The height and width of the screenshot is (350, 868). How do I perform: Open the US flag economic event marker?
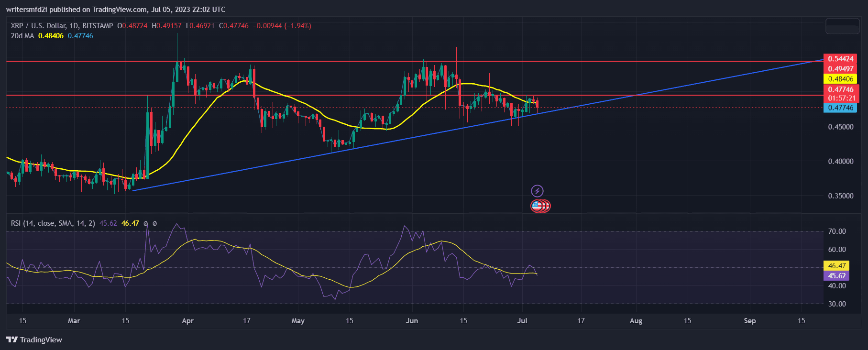(x=538, y=206)
